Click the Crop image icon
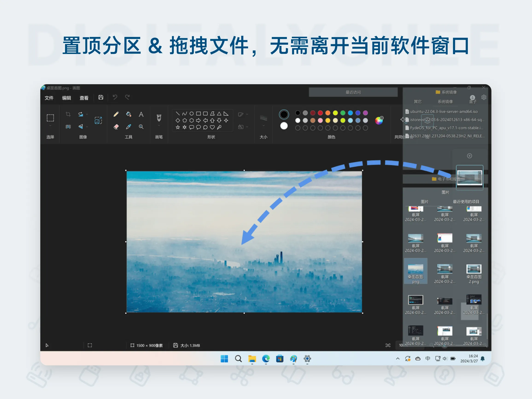Screen dimensions: 532x399 pyautogui.click(x=68, y=114)
